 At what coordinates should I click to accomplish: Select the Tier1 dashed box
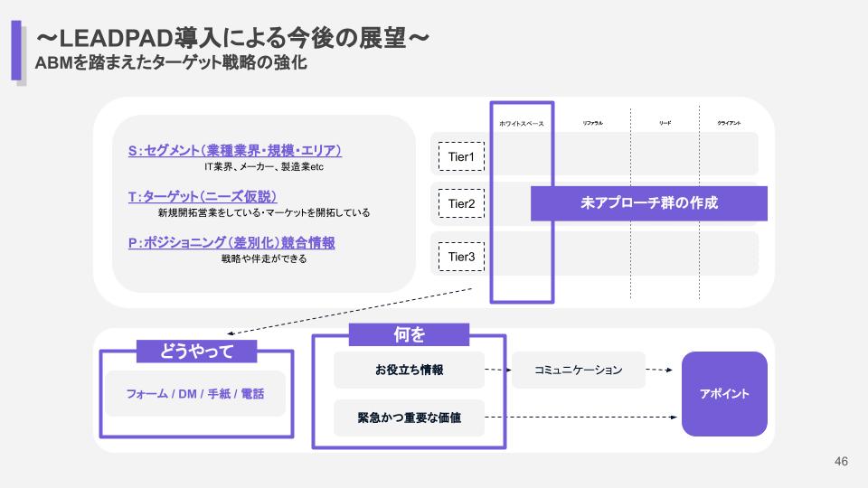tap(461, 156)
